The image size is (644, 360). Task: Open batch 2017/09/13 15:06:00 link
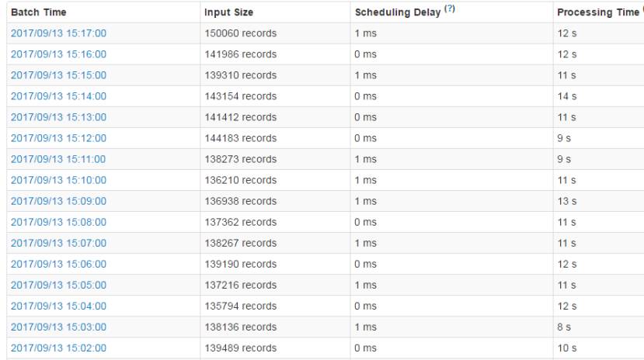(x=58, y=264)
